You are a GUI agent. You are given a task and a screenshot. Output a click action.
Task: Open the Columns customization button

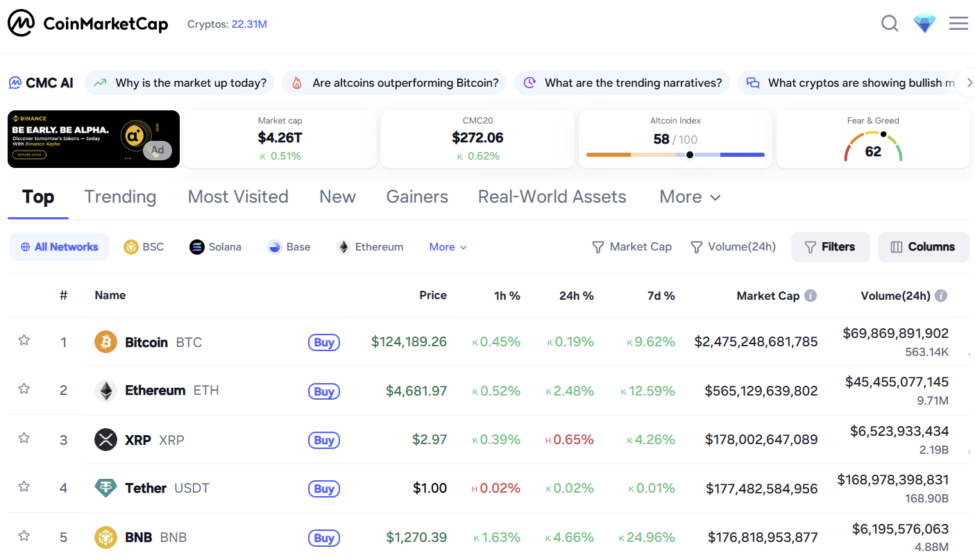923,247
